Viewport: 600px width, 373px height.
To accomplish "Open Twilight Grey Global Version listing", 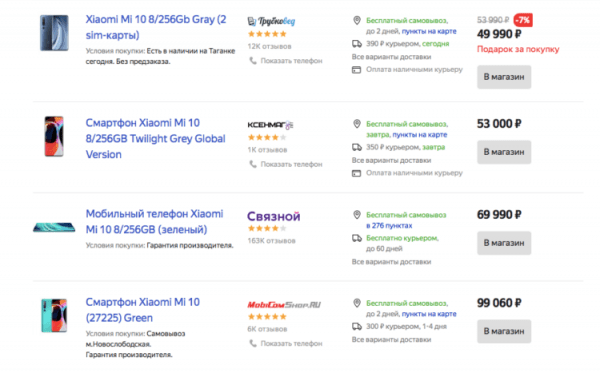I will pyautogui.click(x=155, y=138).
